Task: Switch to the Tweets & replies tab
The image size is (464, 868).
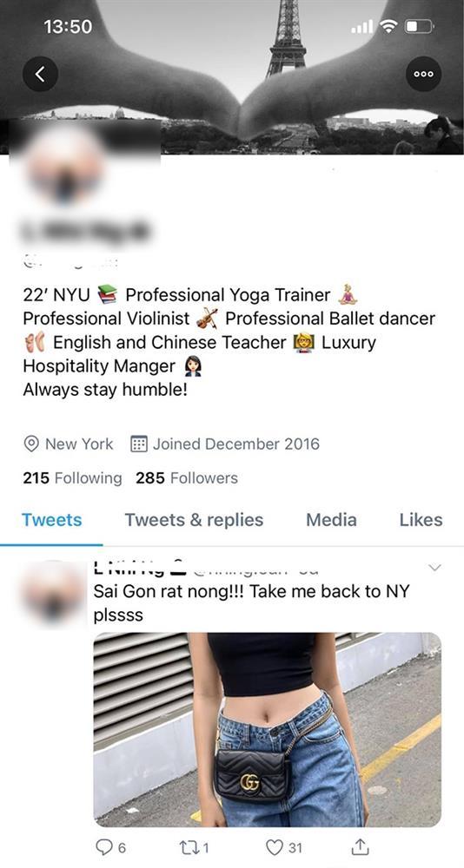Action: (x=194, y=520)
